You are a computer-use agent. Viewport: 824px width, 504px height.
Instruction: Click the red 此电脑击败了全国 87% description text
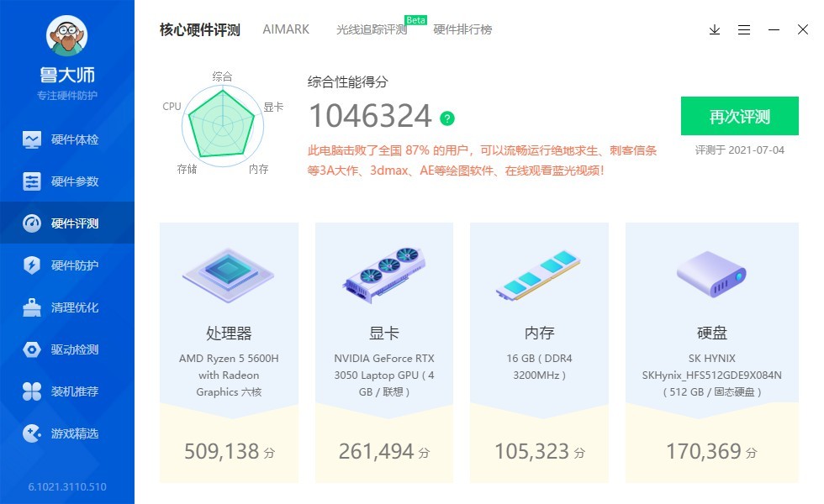tap(482, 160)
